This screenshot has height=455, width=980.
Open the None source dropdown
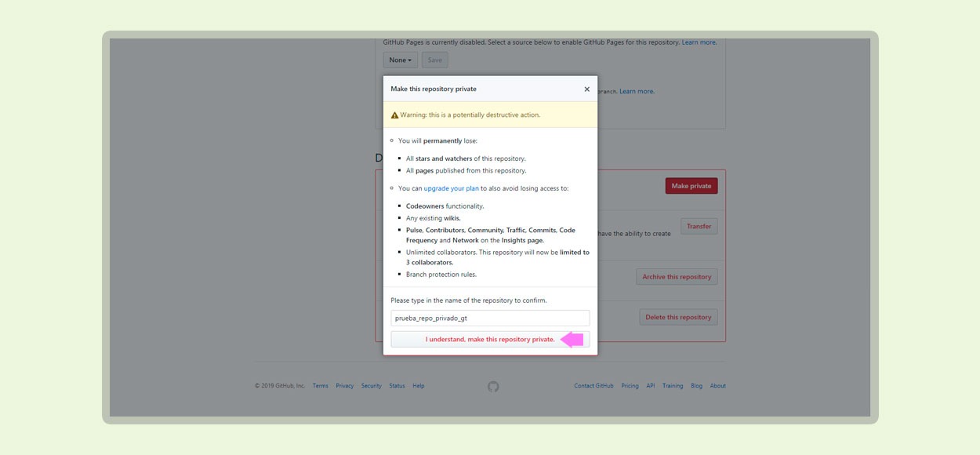(x=400, y=60)
